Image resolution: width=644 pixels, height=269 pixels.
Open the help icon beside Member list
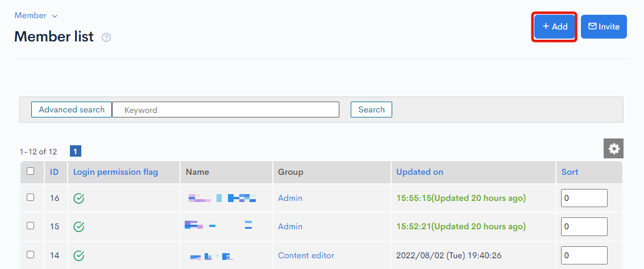click(x=106, y=37)
